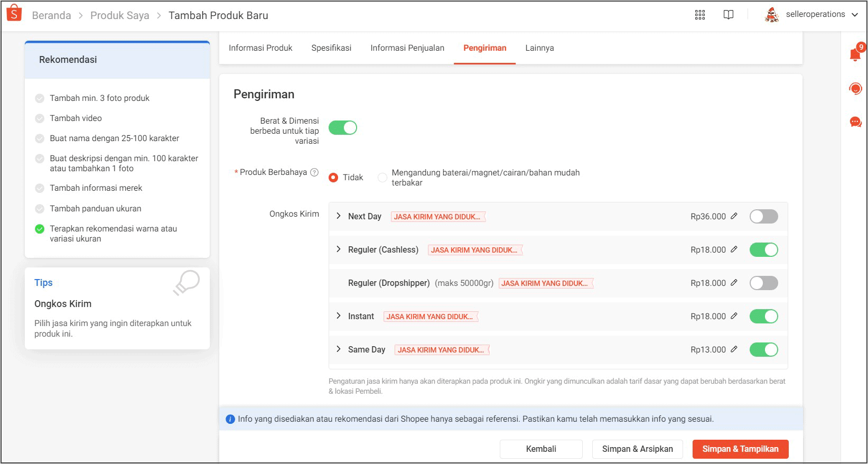Image resolution: width=868 pixels, height=464 pixels.
Task: Enable the Next Day shipping toggle
Action: click(x=764, y=216)
